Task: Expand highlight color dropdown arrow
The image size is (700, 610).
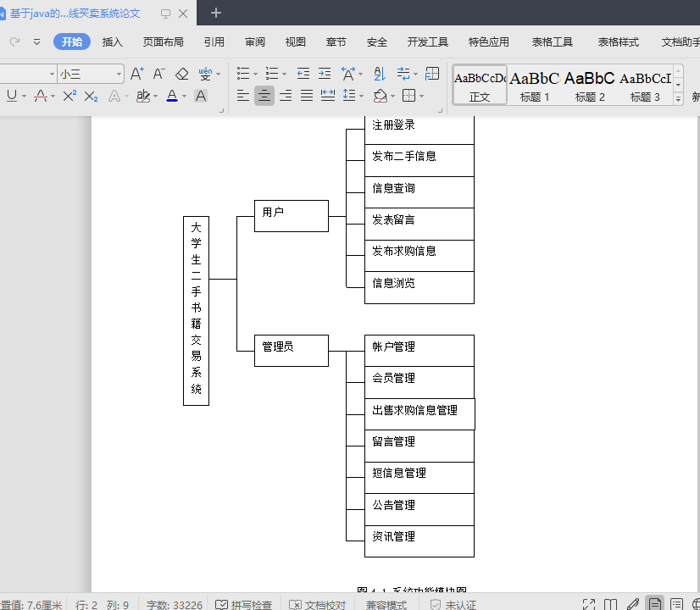Action: click(x=155, y=97)
